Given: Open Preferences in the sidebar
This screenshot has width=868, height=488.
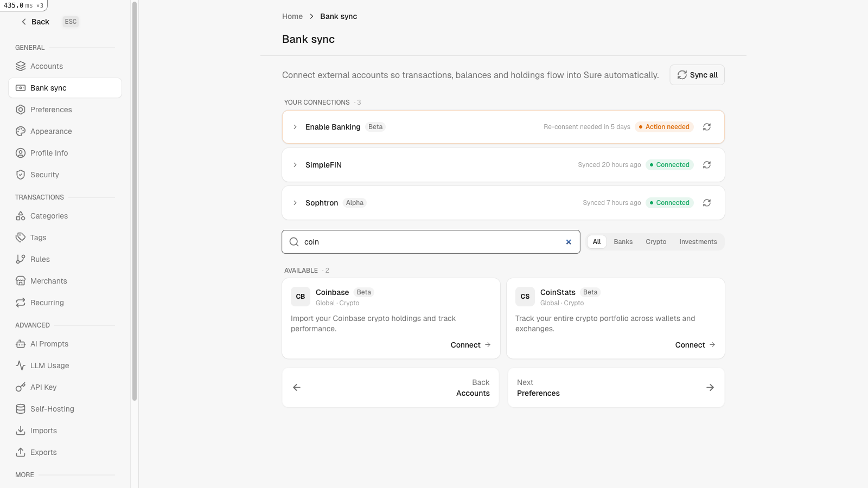Looking at the screenshot, I should point(65,110).
